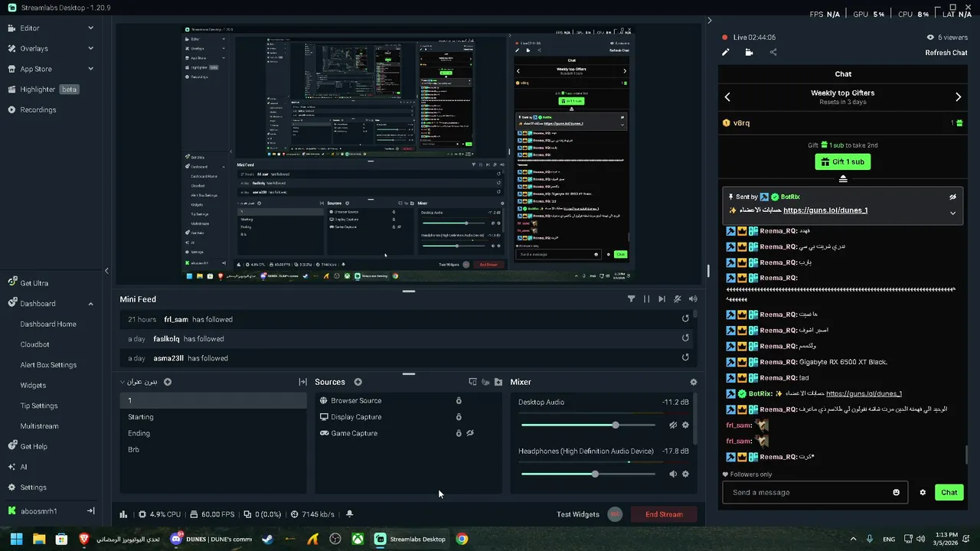Start recording with REC button
Image resolution: width=980 pixels, height=551 pixels.
615,514
